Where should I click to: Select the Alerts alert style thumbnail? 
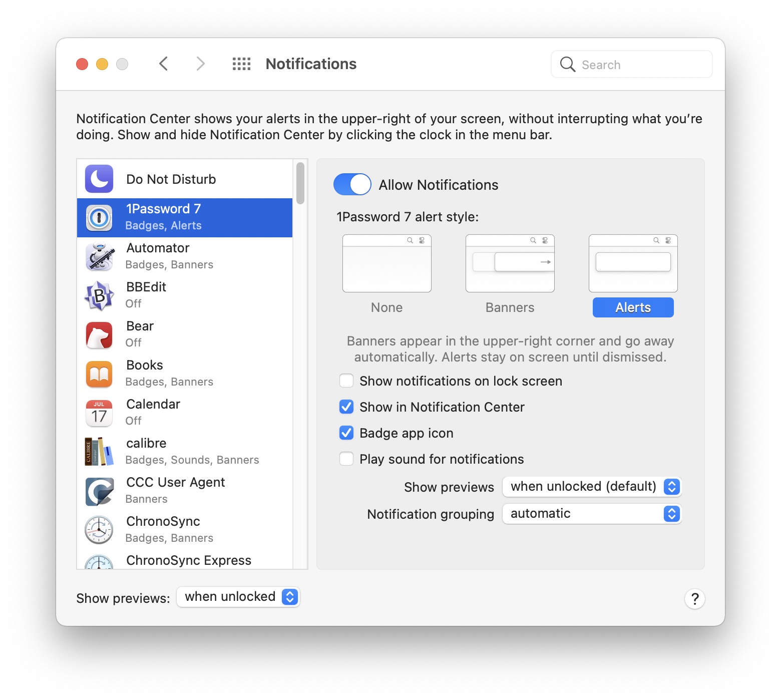[633, 263]
